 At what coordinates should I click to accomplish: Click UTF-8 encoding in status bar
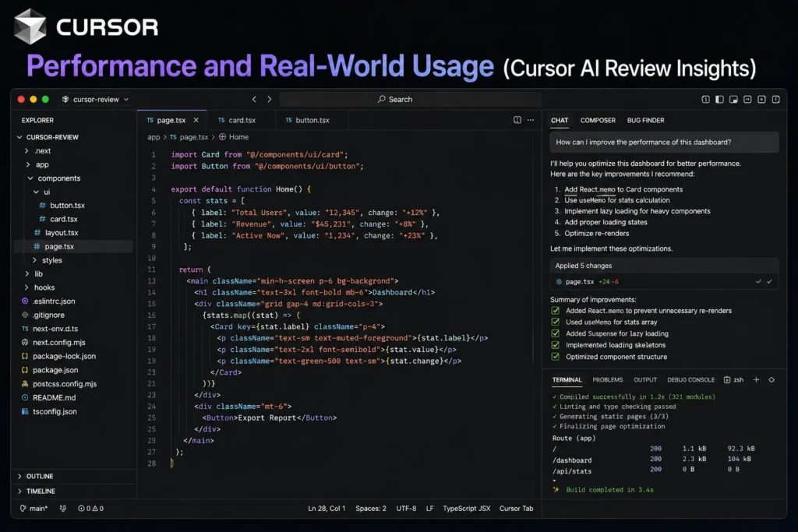(405, 508)
